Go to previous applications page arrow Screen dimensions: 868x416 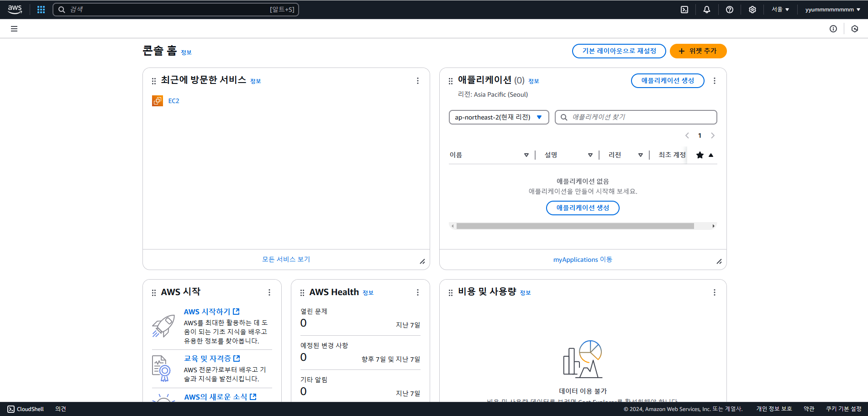(x=687, y=135)
